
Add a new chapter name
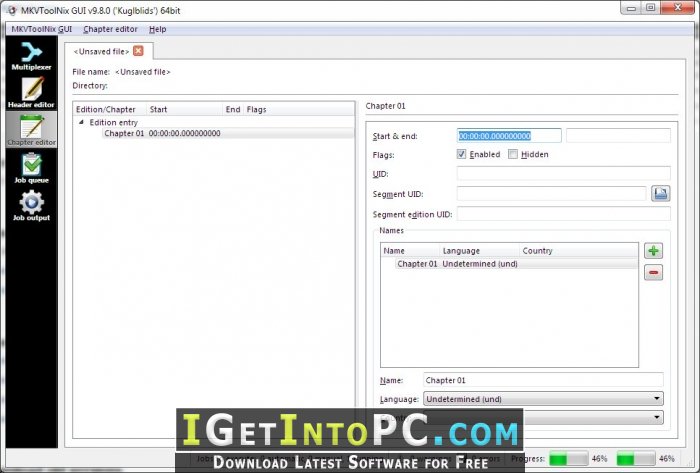pos(653,251)
